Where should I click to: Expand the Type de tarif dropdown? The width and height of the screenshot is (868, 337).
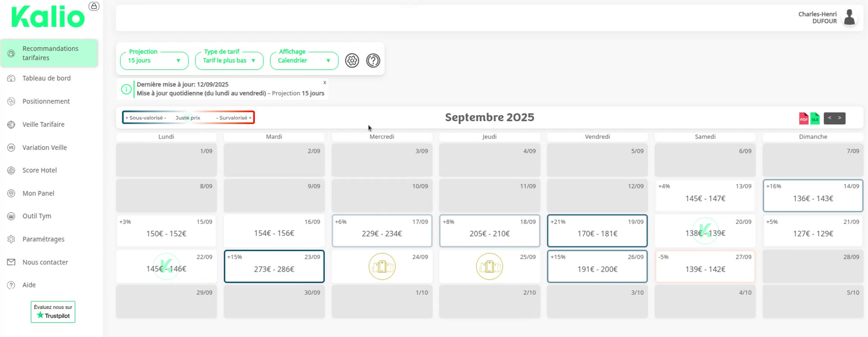pos(229,61)
